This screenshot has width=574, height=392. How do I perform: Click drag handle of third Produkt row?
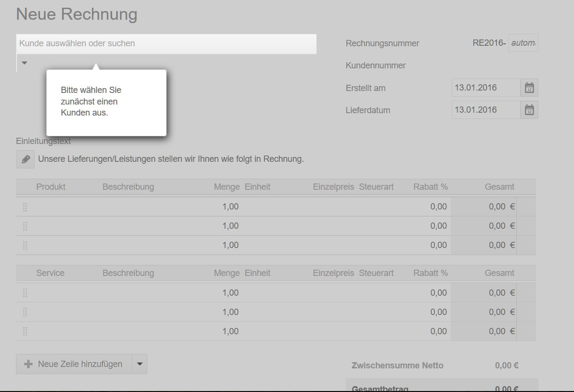pyautogui.click(x=25, y=245)
